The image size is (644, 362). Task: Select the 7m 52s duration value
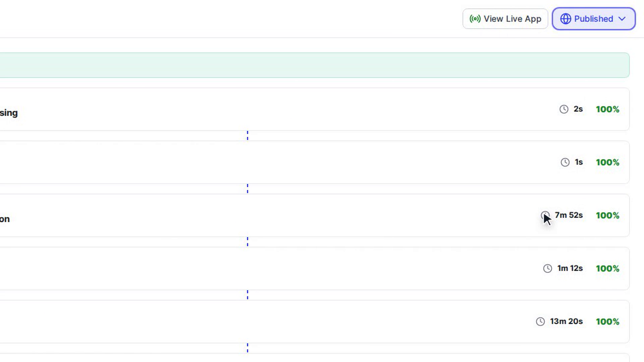click(569, 215)
